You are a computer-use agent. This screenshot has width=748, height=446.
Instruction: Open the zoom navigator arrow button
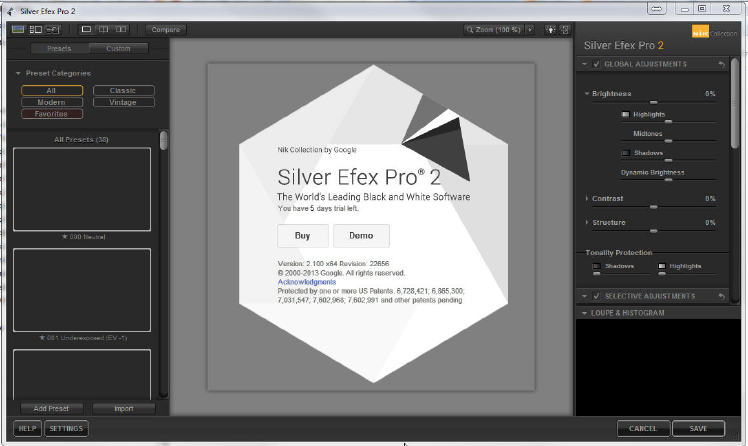click(530, 30)
